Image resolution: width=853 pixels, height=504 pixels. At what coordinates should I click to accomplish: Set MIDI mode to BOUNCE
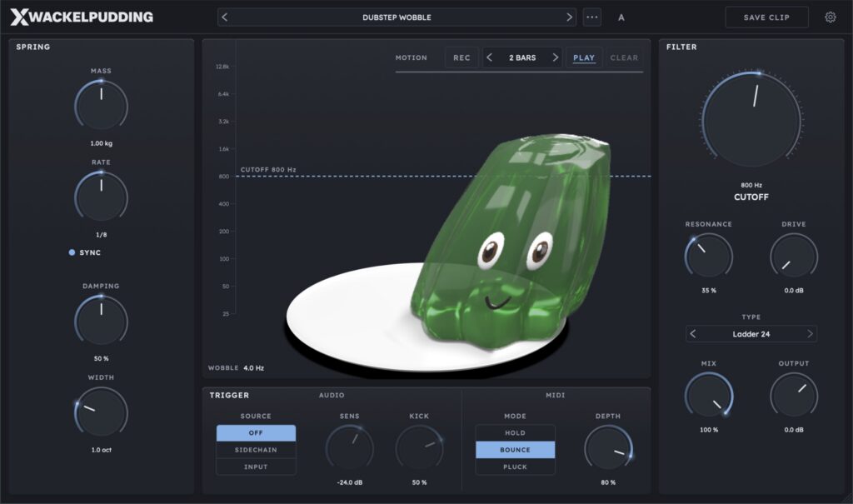pos(515,450)
